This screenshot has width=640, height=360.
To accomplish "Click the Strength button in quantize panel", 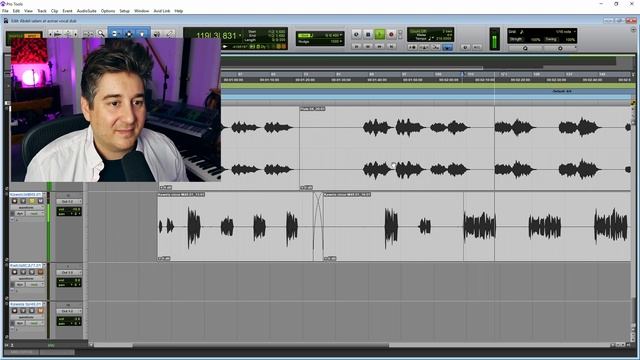I will (x=516, y=39).
